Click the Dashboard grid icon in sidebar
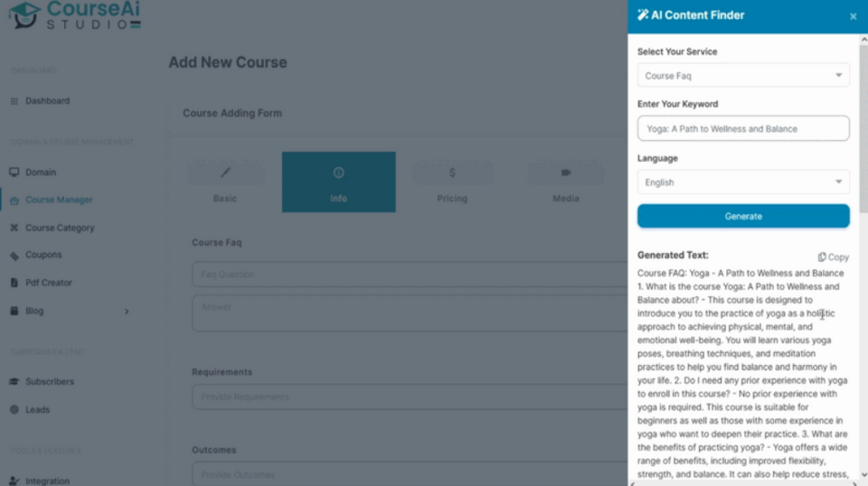The image size is (868, 486). (14, 101)
